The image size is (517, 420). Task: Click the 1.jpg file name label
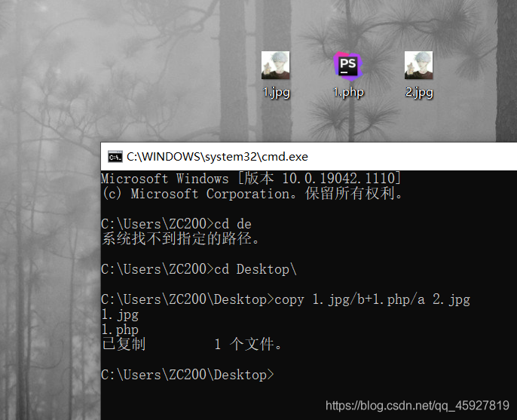277,93
